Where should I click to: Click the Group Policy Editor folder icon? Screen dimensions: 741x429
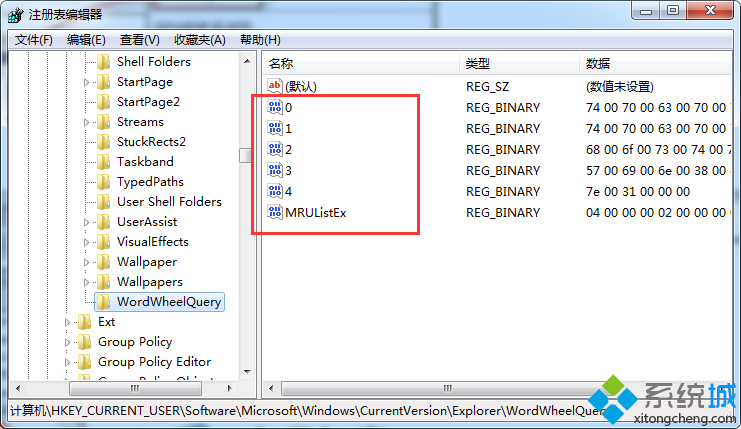(84, 362)
